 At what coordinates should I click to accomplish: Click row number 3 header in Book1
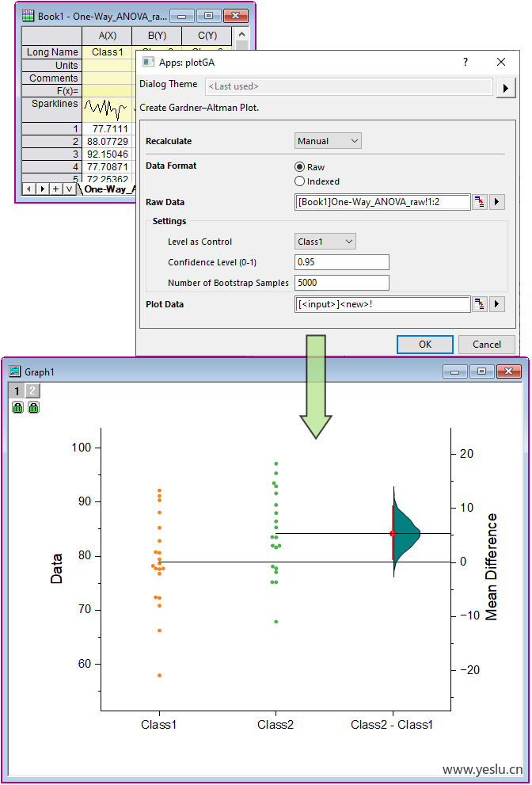[x=51, y=154]
